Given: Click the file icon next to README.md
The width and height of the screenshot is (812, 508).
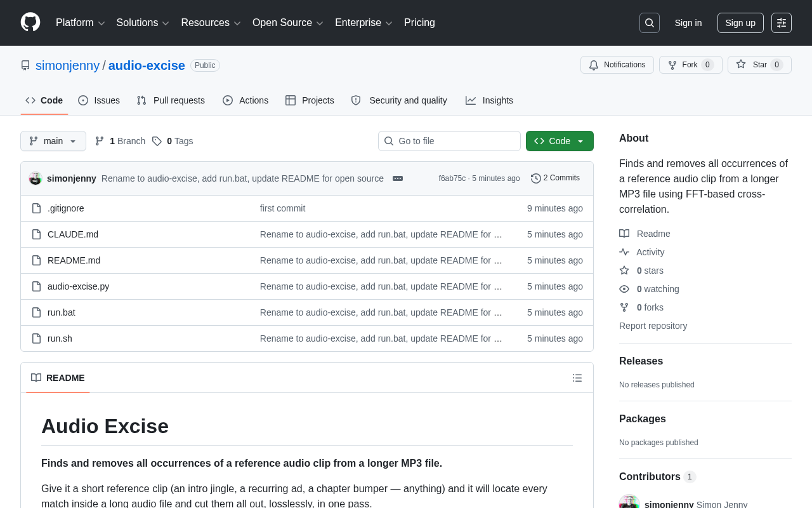Looking at the screenshot, I should pos(36,260).
